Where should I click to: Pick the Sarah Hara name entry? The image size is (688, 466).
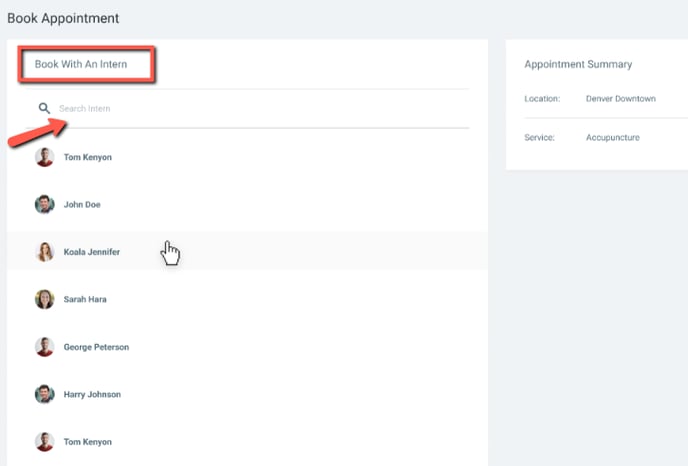click(x=85, y=299)
